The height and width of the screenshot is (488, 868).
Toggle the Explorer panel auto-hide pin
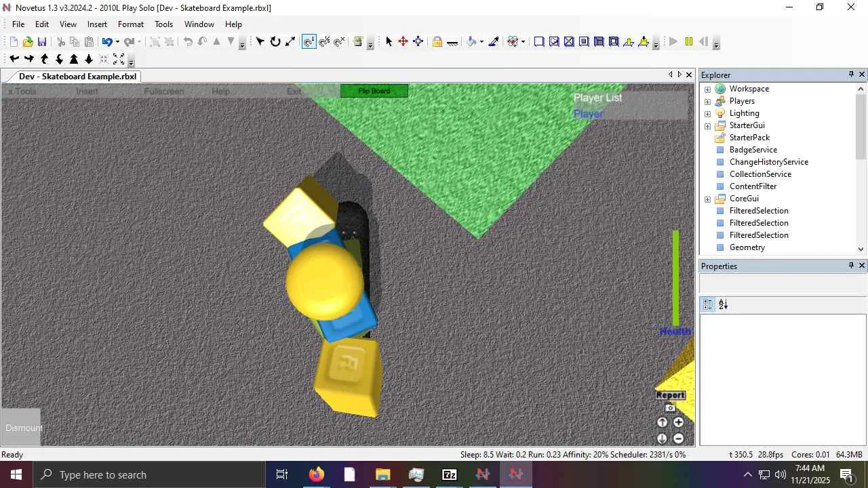click(x=851, y=75)
